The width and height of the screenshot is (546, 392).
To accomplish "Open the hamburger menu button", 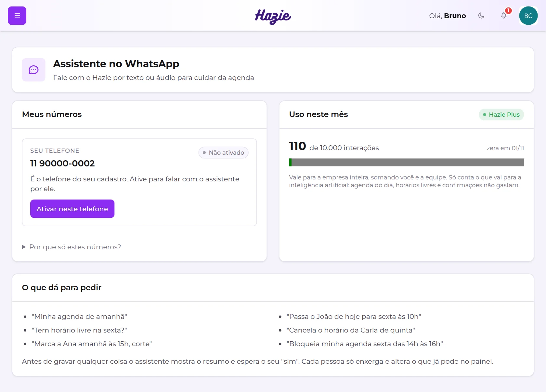I will [17, 16].
